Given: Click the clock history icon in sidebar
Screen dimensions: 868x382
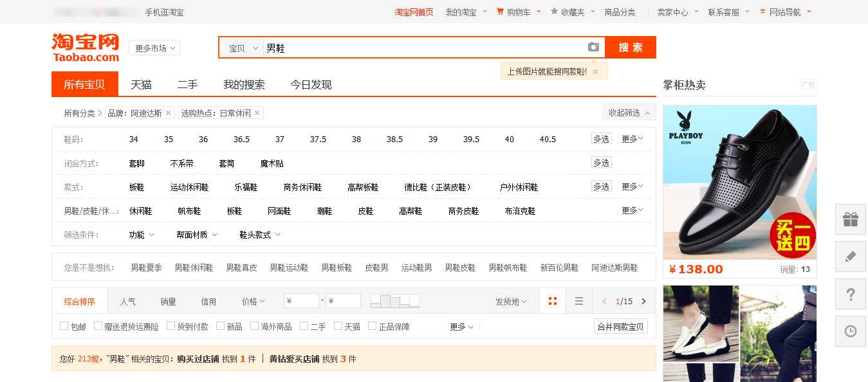Looking at the screenshot, I should [x=851, y=331].
